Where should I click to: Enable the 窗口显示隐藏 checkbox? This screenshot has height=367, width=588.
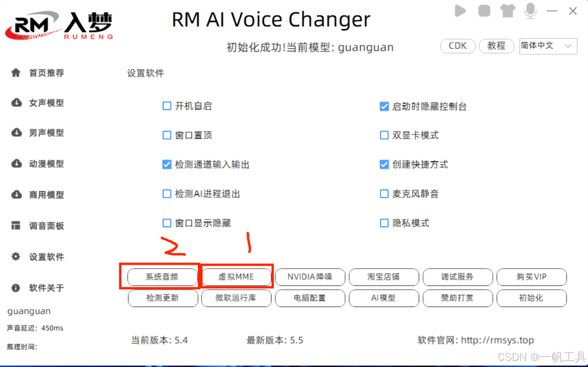point(166,223)
